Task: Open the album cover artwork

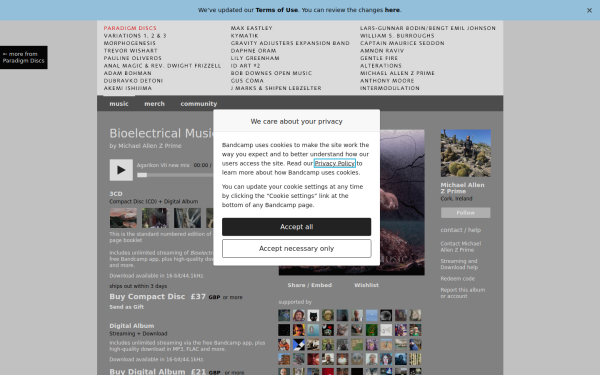Action: pyautogui.click(x=402, y=202)
